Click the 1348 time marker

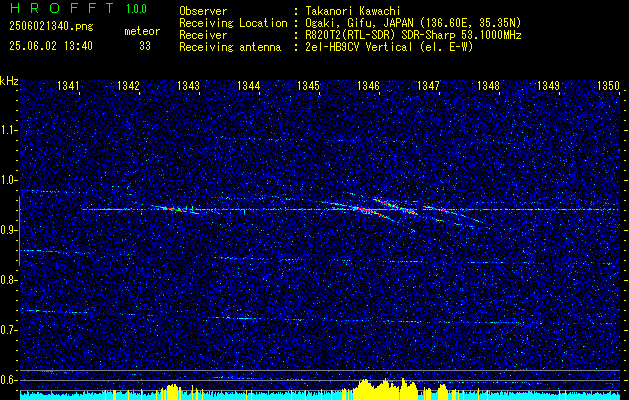tap(489, 86)
